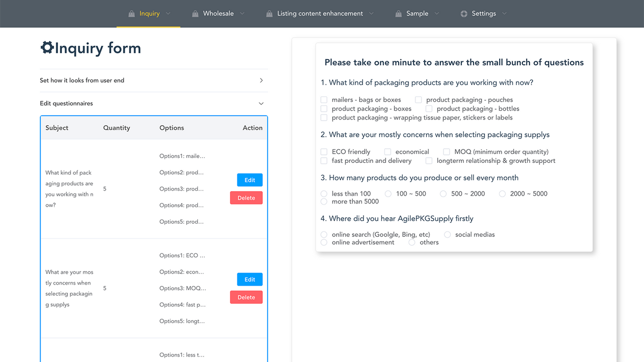Click question 3 'How many products' text
The width and height of the screenshot is (644, 362).
(420, 177)
